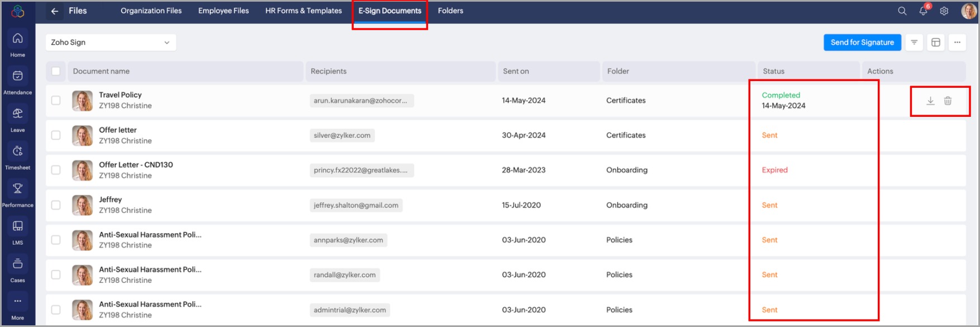Go back using the Files arrow
The height and width of the screenshot is (327, 980).
[x=55, y=11]
